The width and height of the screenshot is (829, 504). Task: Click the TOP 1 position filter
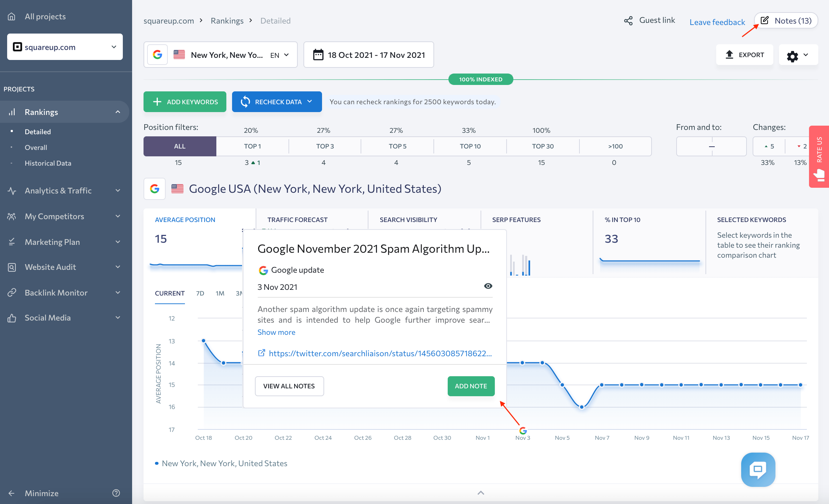point(251,146)
